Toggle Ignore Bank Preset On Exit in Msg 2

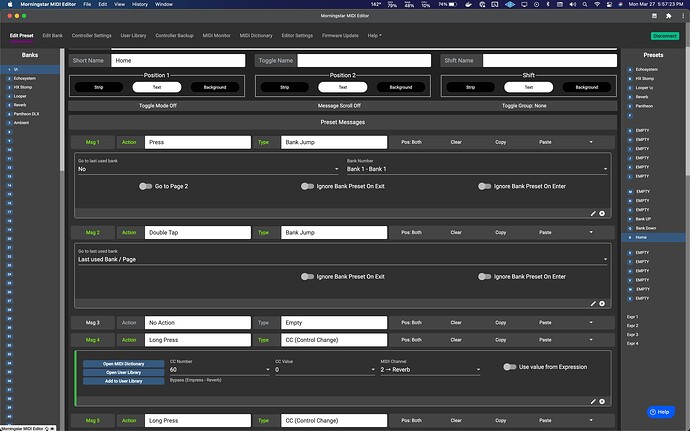(307, 276)
